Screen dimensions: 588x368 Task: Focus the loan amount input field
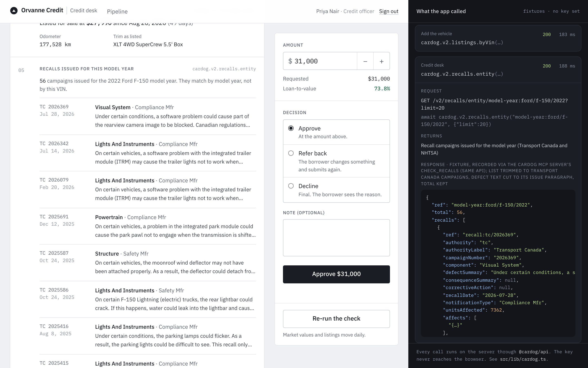pyautogui.click(x=320, y=61)
